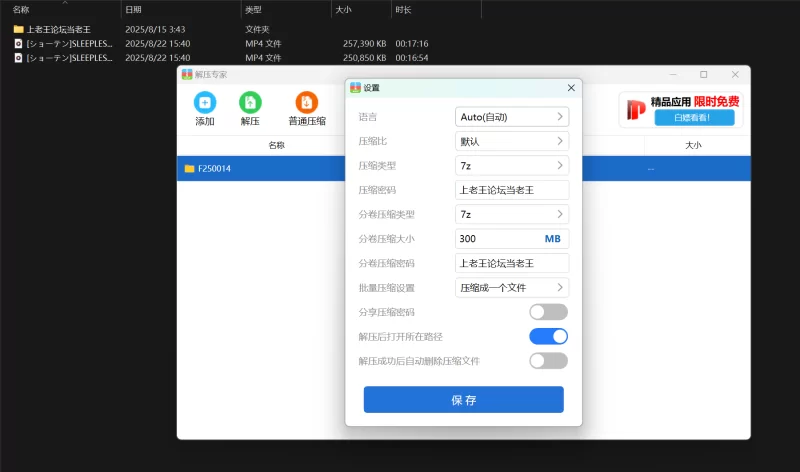The width and height of the screenshot is (800, 472).
Task: Click the 设置 dialog logo icon
Action: point(355,88)
